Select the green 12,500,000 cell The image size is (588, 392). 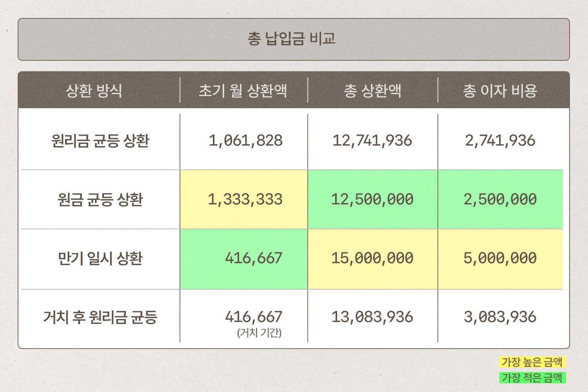click(372, 200)
